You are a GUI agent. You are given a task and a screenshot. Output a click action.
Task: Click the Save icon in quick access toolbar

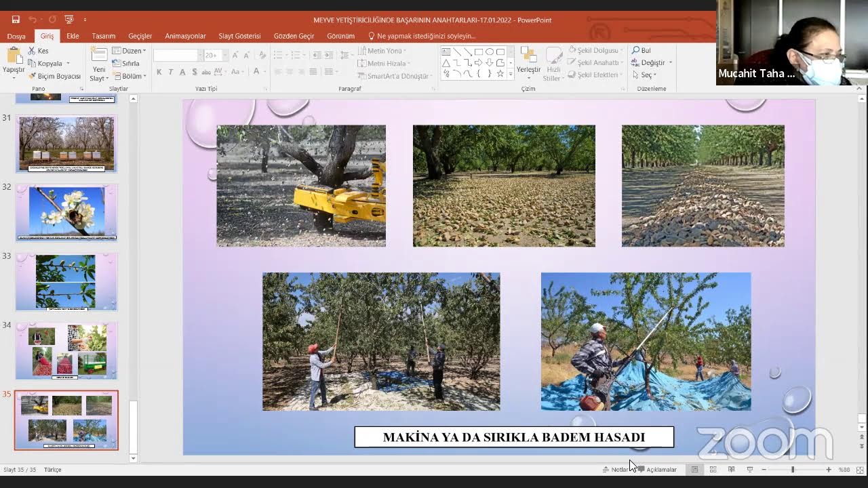click(x=16, y=20)
